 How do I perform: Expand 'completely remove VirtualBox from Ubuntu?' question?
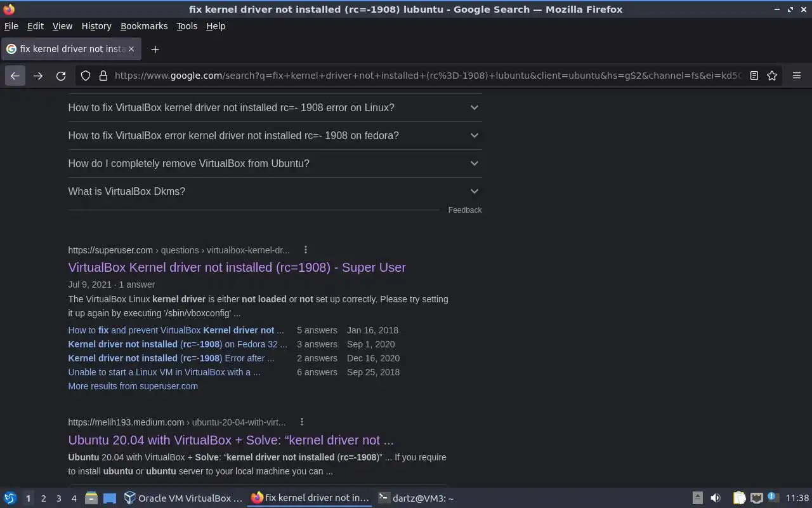pos(275,163)
